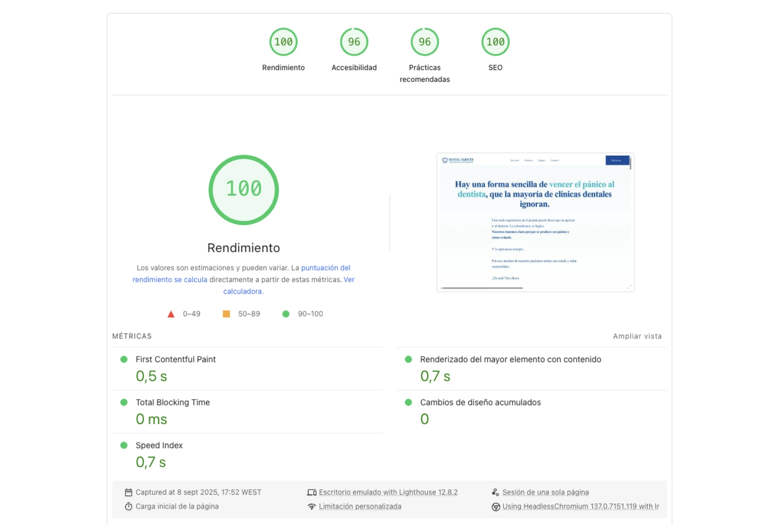This screenshot has width=771, height=532.
Task: Click the devices icon by Escritorio emulado
Action: pos(312,493)
